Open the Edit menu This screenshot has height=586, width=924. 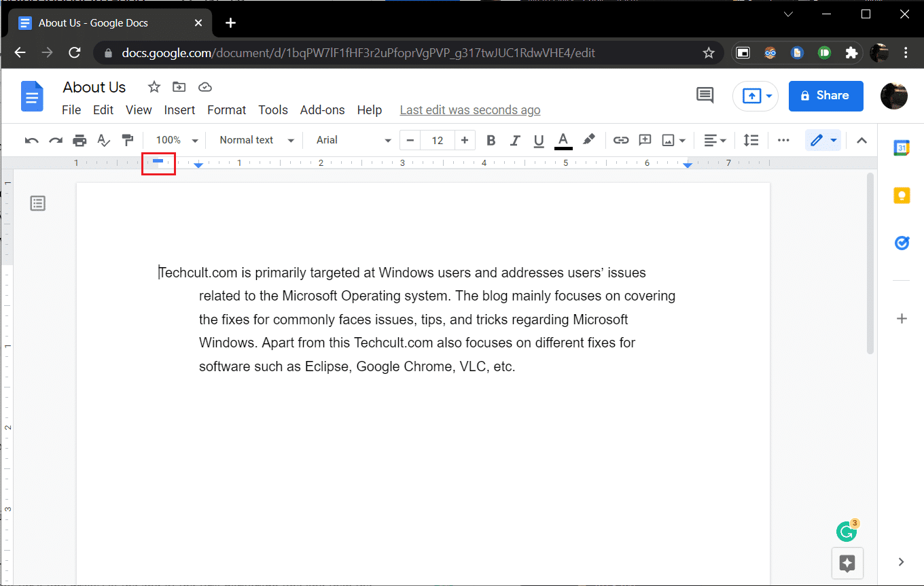(x=103, y=110)
